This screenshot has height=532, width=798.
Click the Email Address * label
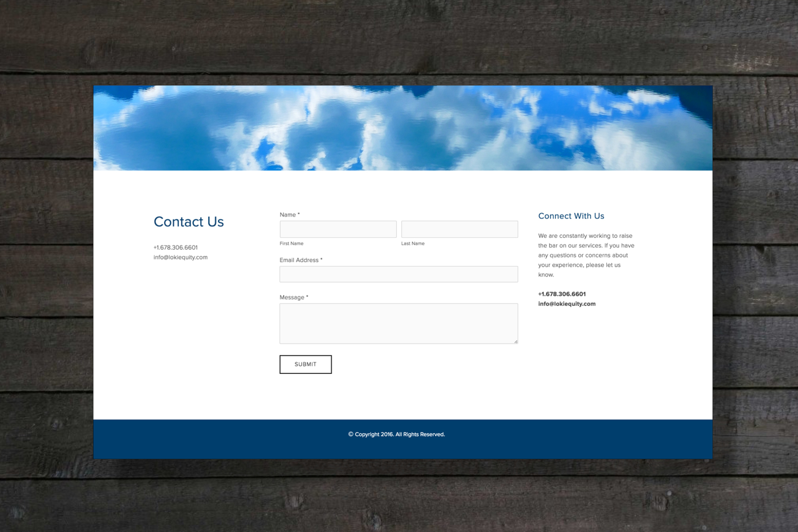(x=301, y=260)
